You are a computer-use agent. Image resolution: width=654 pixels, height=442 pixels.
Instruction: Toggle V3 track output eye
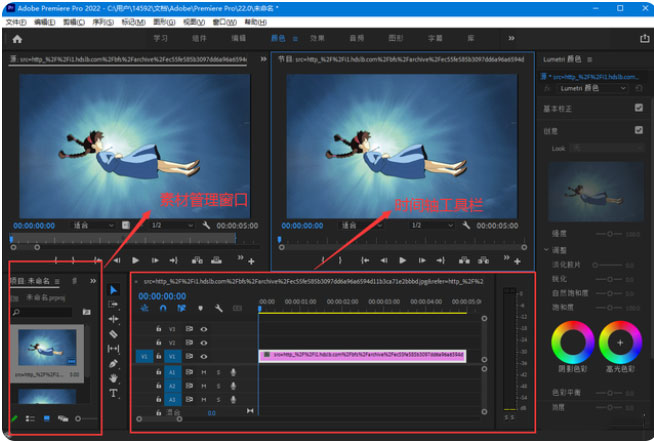coord(204,329)
